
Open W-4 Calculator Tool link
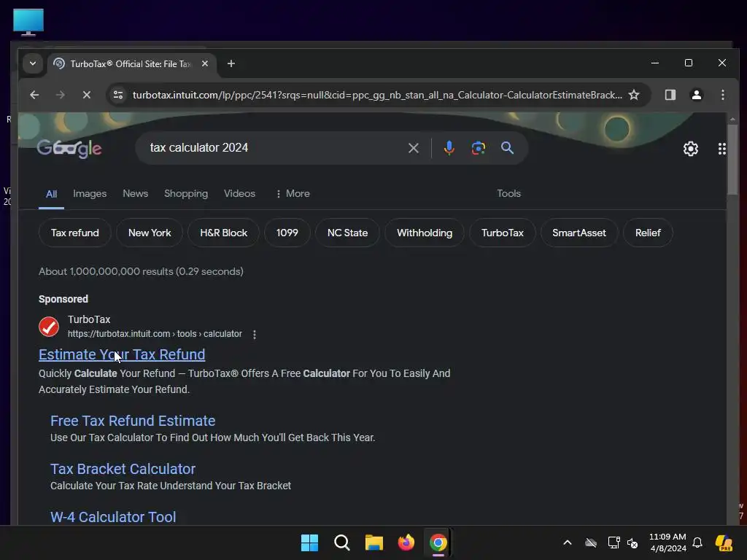(113, 517)
